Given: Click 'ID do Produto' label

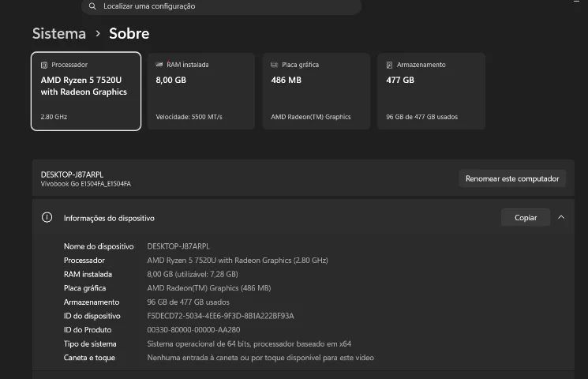Looking at the screenshot, I should (x=88, y=330).
